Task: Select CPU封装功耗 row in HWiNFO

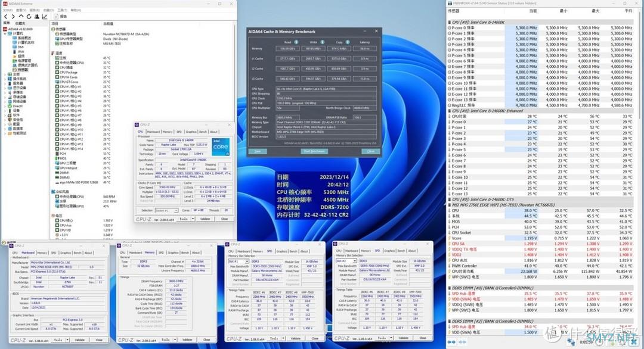Action: [540, 271]
